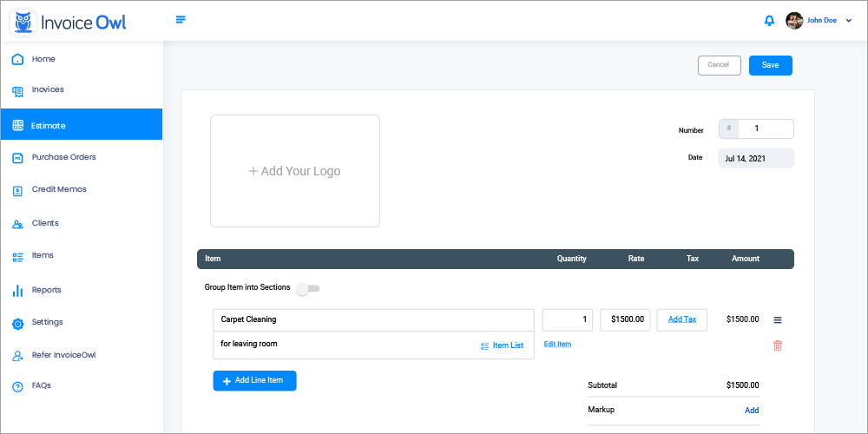Click the Quantity column header
The image size is (868, 434).
(571, 259)
